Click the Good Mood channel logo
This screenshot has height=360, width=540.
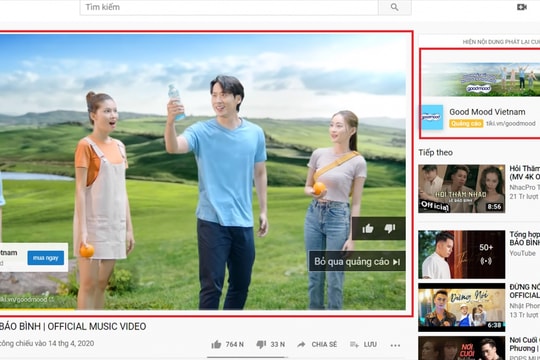(x=432, y=117)
